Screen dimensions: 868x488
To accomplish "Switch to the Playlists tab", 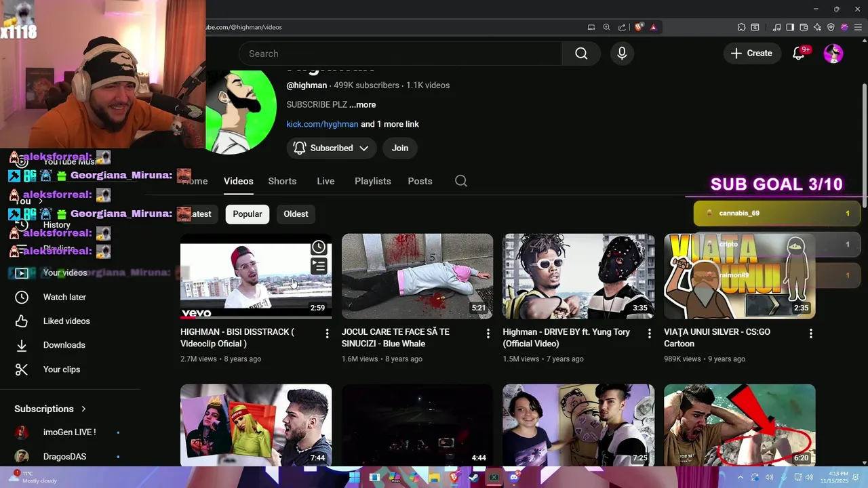I will pos(373,181).
